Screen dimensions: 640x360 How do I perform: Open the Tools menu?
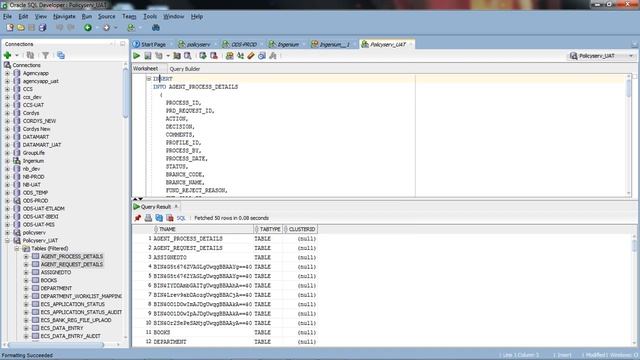click(x=150, y=16)
